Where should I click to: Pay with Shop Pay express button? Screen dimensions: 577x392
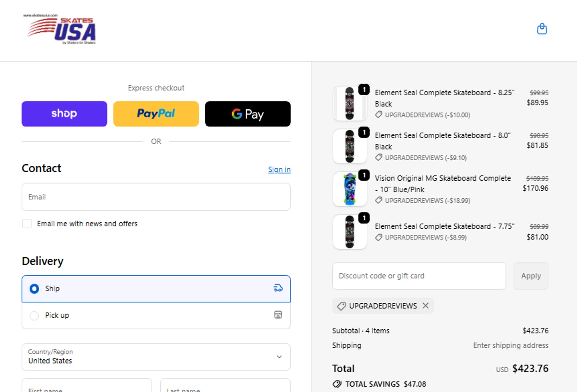(x=64, y=114)
